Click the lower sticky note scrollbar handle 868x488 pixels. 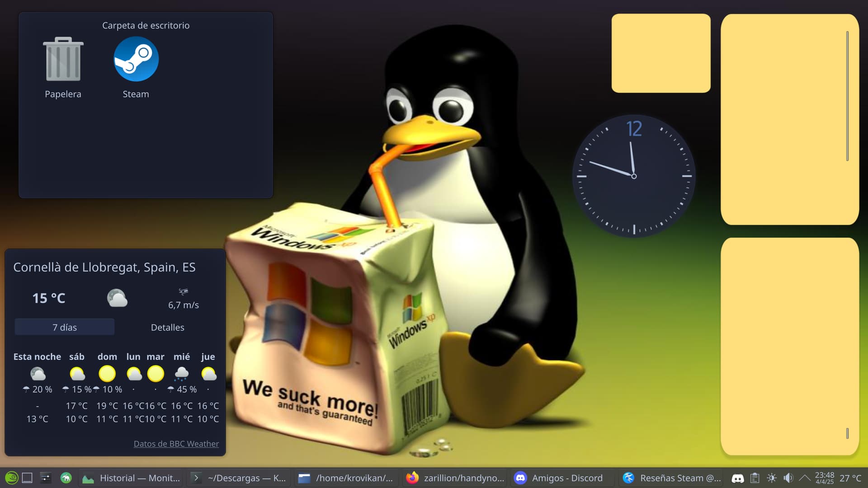(x=847, y=433)
